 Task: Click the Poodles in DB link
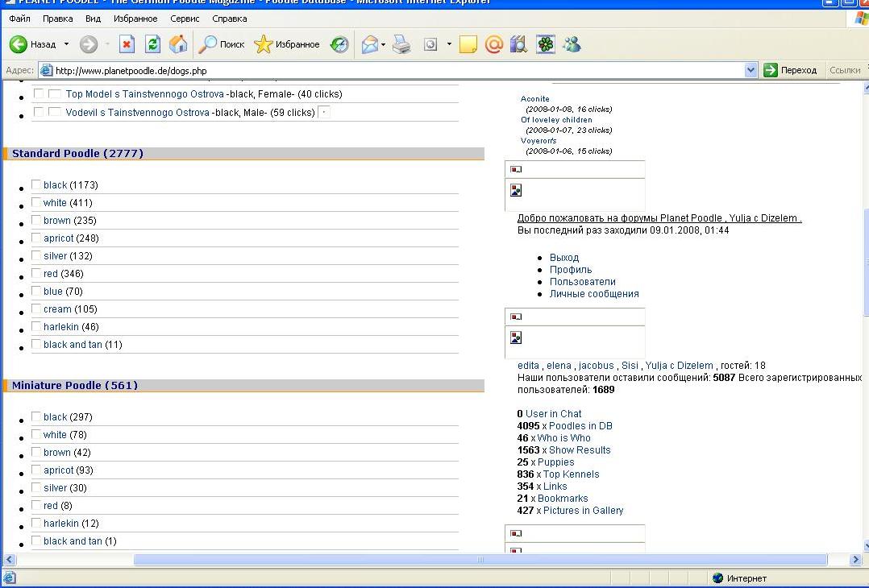pyautogui.click(x=580, y=426)
